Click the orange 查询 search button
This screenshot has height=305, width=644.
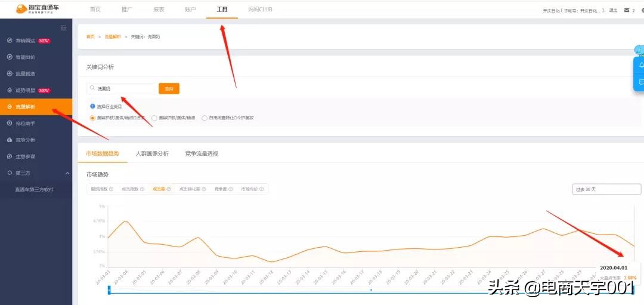[169, 88]
